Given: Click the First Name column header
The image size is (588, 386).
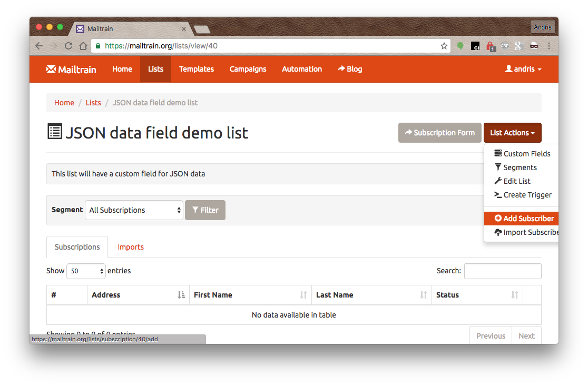Looking at the screenshot, I should pos(250,295).
